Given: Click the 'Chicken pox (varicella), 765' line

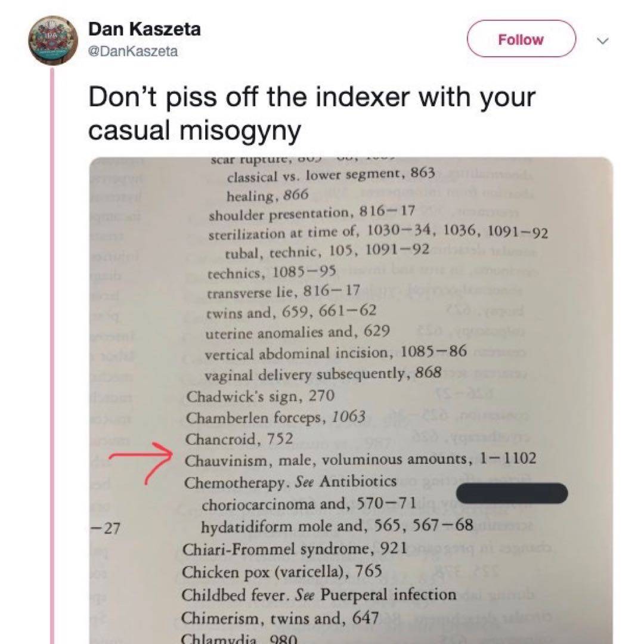Looking at the screenshot, I should click(281, 571).
